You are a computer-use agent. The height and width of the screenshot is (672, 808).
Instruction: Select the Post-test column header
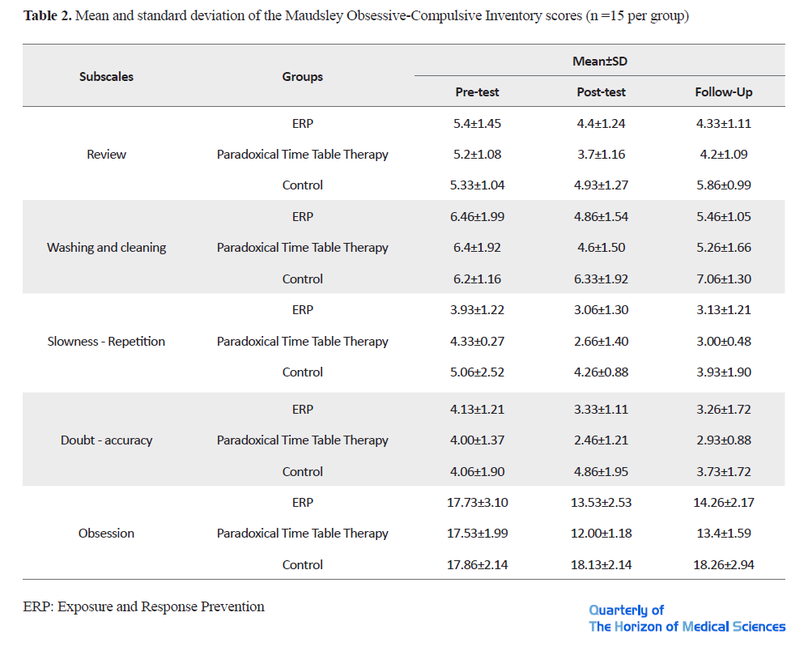tap(601, 92)
